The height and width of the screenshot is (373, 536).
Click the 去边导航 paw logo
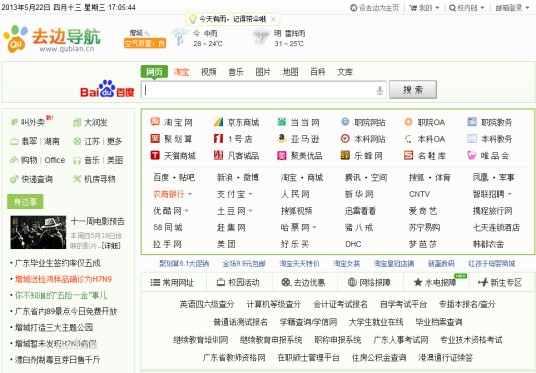point(15,38)
